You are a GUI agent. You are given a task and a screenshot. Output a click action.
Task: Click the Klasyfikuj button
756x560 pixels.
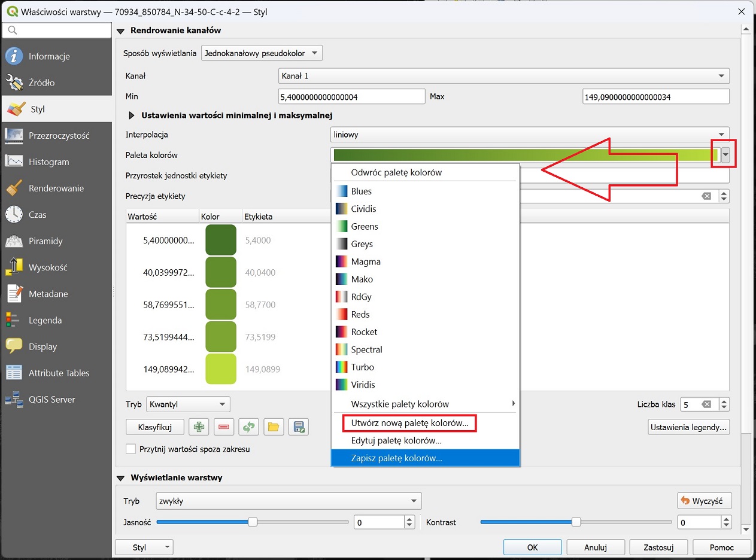tap(155, 427)
